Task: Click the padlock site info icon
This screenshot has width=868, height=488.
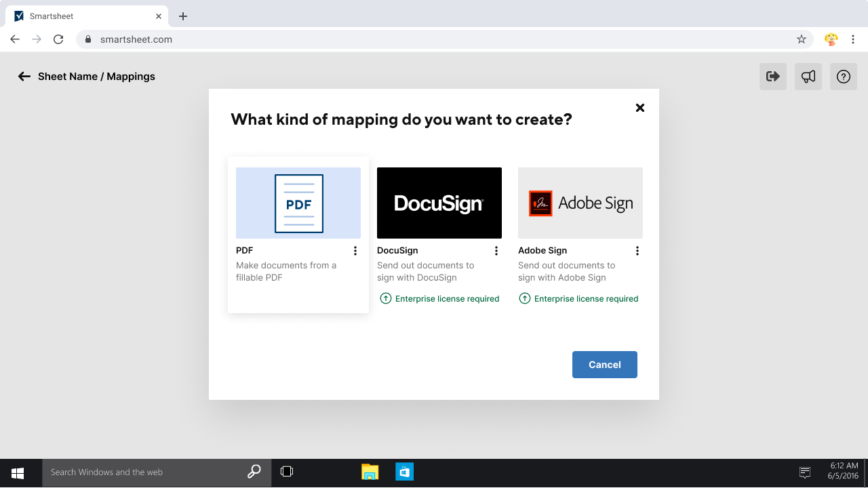Action: point(88,39)
